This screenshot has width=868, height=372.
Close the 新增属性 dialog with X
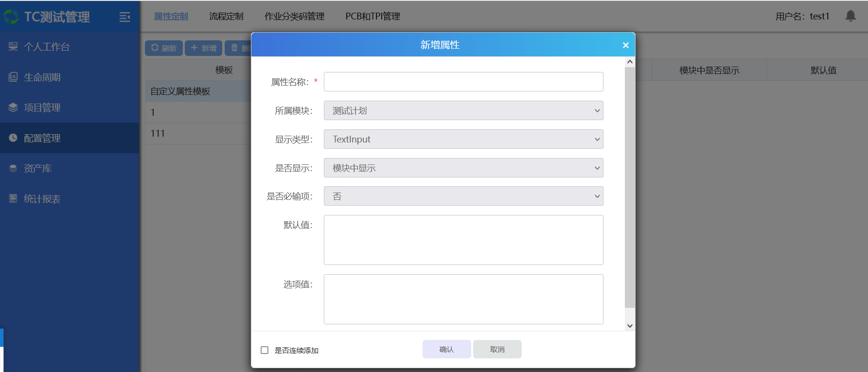click(625, 45)
